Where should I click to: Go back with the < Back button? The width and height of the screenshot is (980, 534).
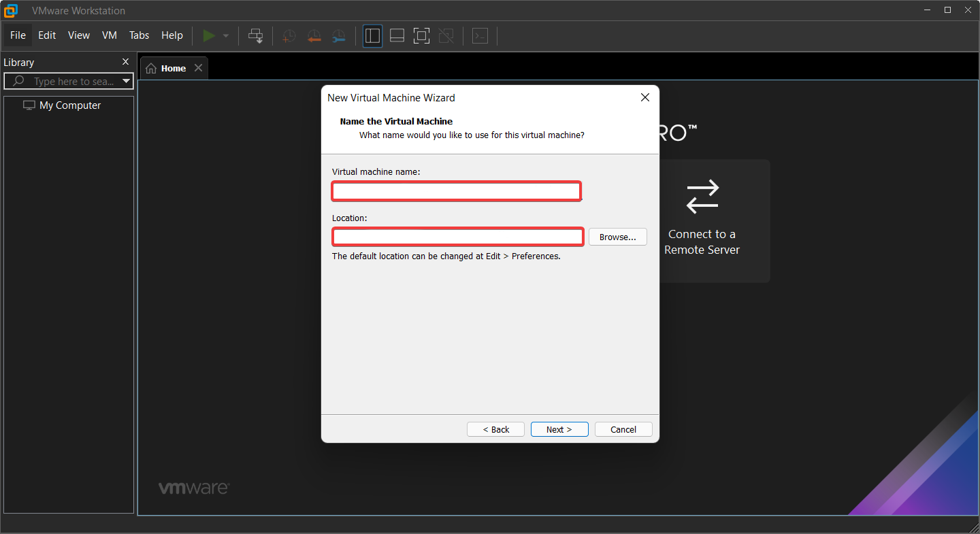pos(495,429)
